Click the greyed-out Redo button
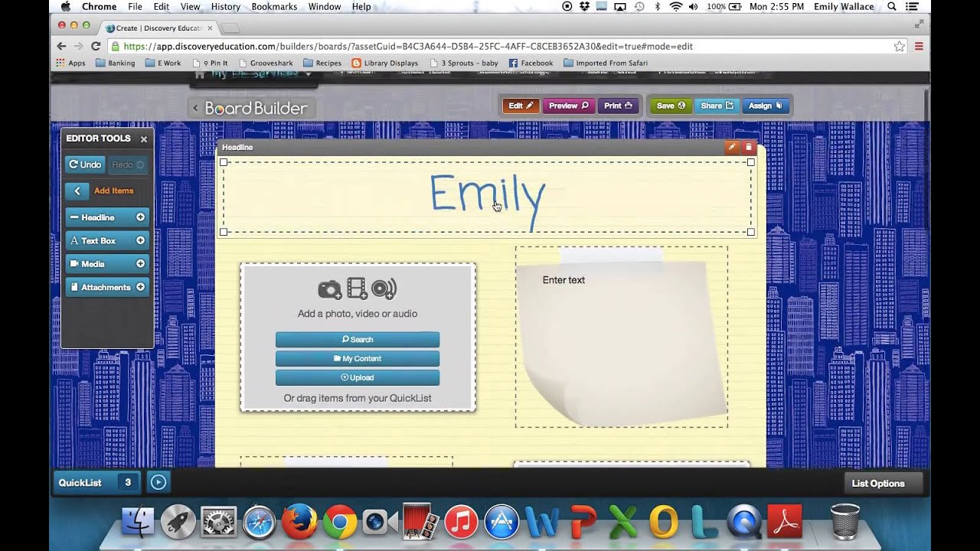Image resolution: width=980 pixels, height=551 pixels. tap(128, 165)
